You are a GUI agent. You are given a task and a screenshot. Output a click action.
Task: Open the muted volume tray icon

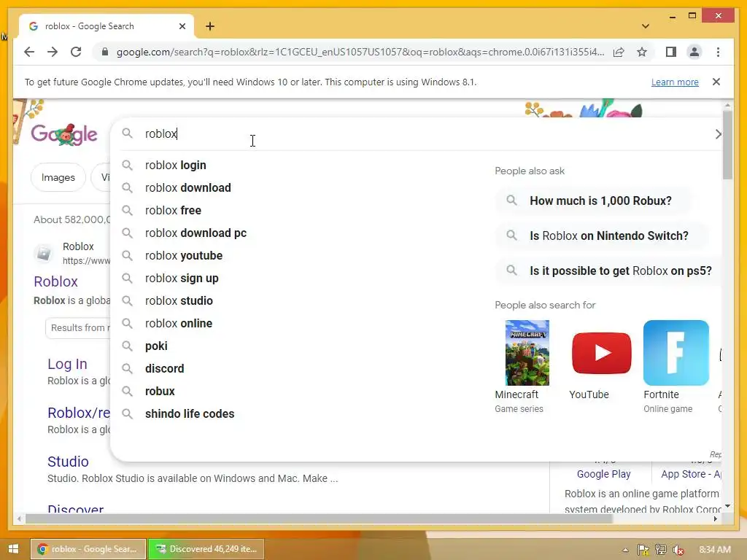678,550
